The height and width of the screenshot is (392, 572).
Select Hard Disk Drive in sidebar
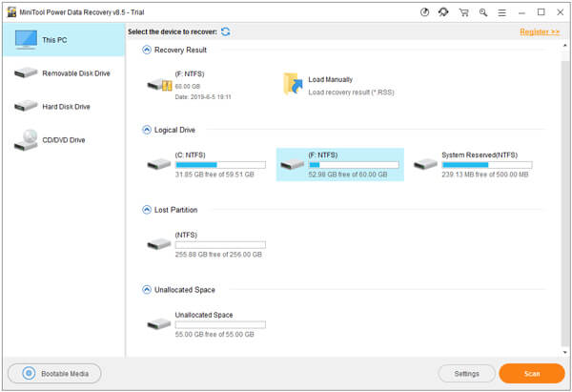click(x=64, y=107)
